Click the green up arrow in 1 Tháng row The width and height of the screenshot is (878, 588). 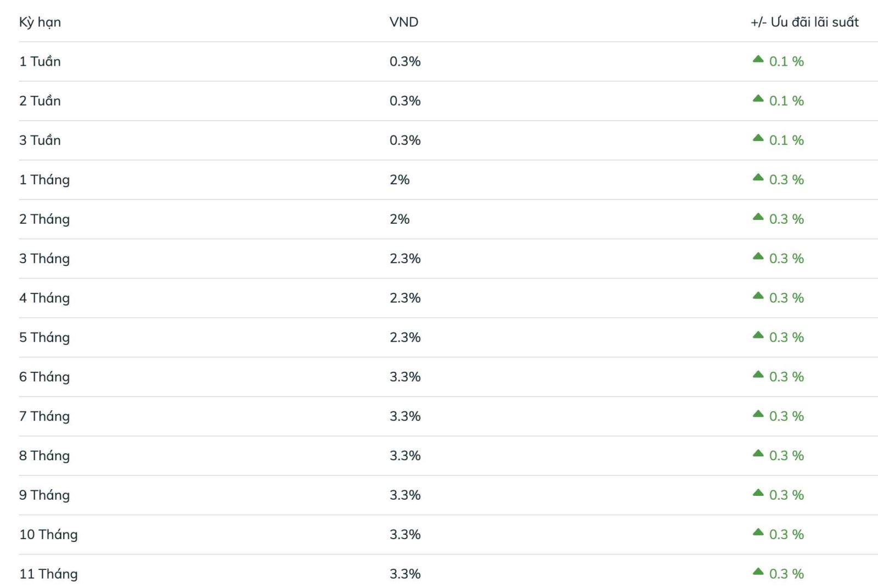point(758,178)
